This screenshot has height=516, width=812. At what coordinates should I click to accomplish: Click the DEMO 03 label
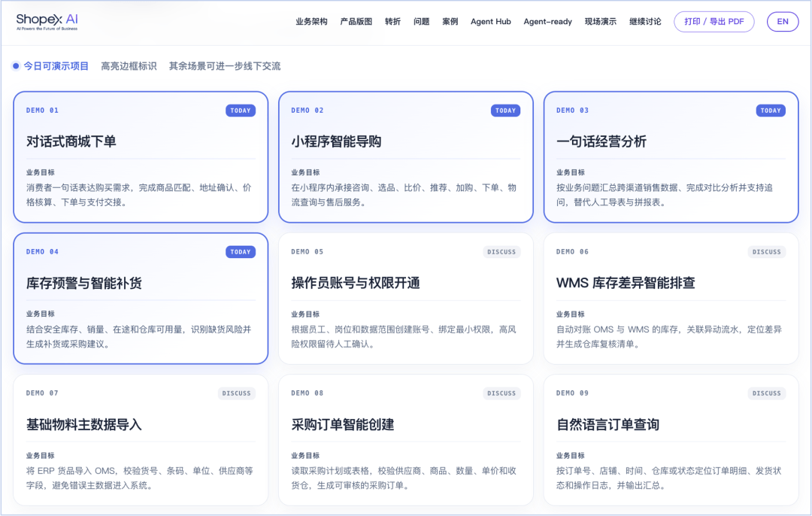[x=573, y=111]
